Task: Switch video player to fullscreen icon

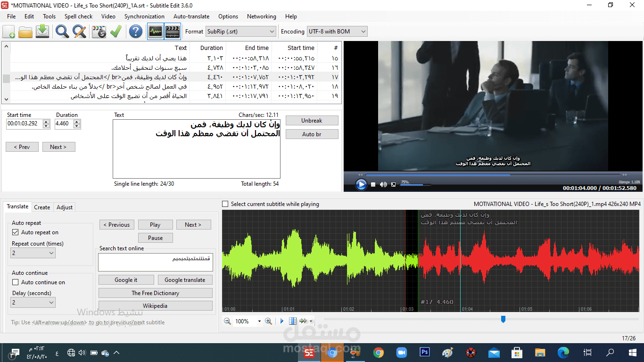Action: click(x=393, y=184)
